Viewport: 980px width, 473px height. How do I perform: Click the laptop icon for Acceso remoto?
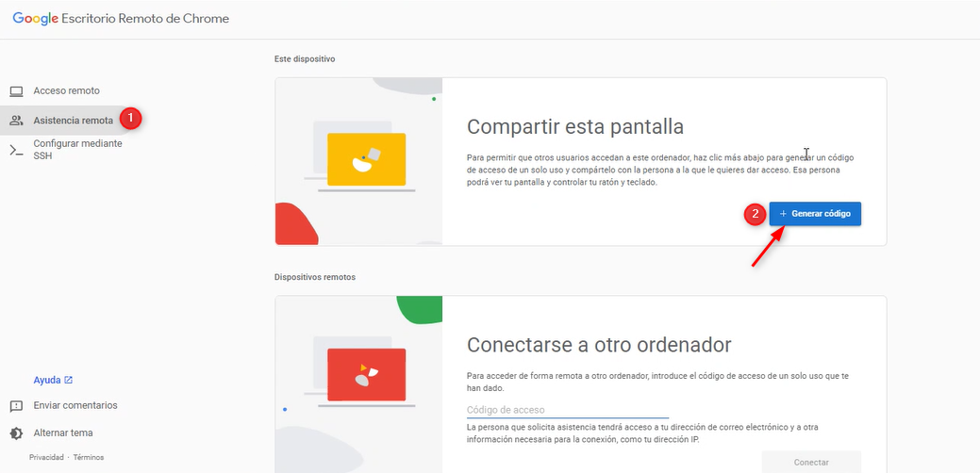[x=16, y=91]
